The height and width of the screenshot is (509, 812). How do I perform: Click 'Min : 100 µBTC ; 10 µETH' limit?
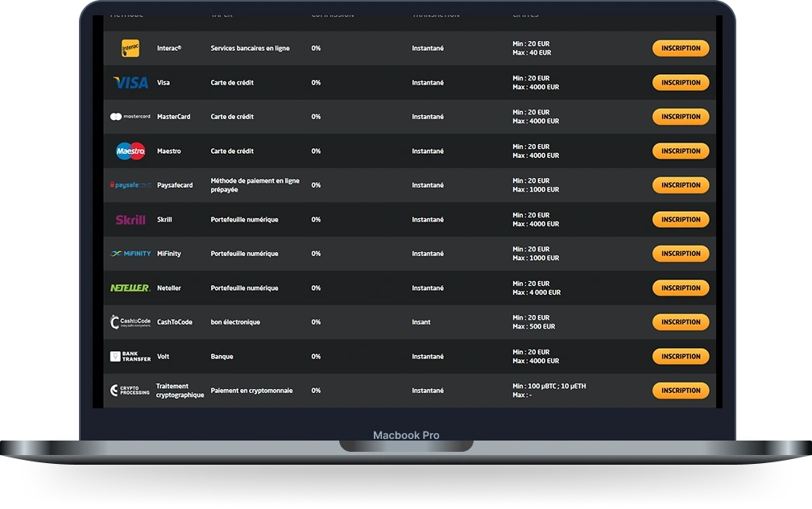549,387
